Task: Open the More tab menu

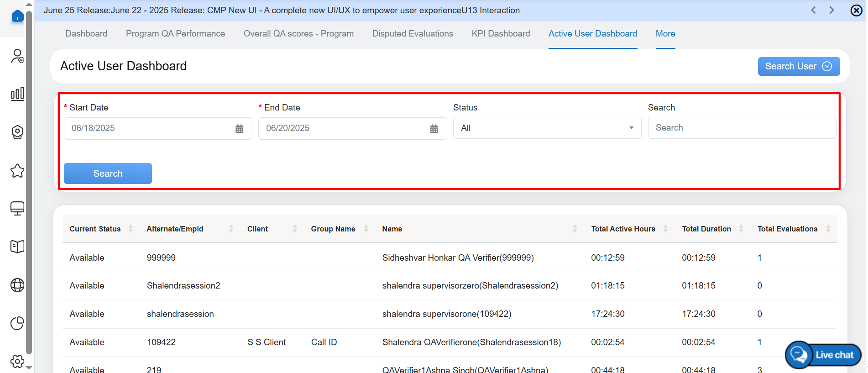Action: [665, 34]
